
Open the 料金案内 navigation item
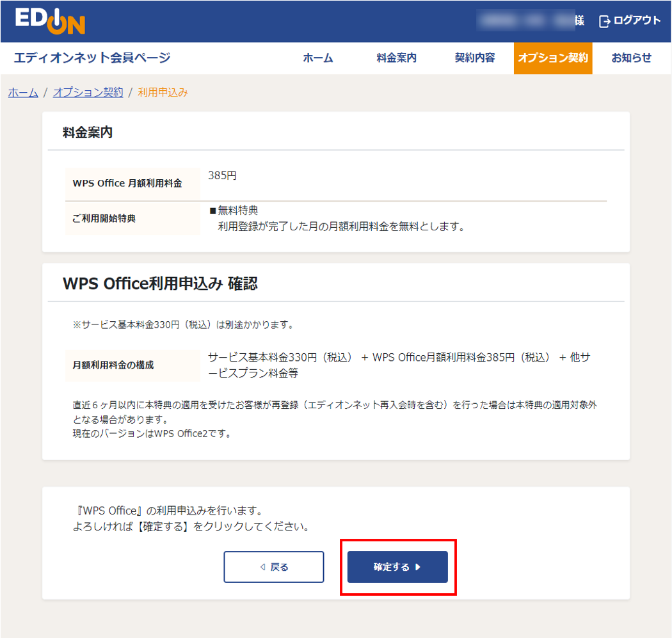point(397,58)
